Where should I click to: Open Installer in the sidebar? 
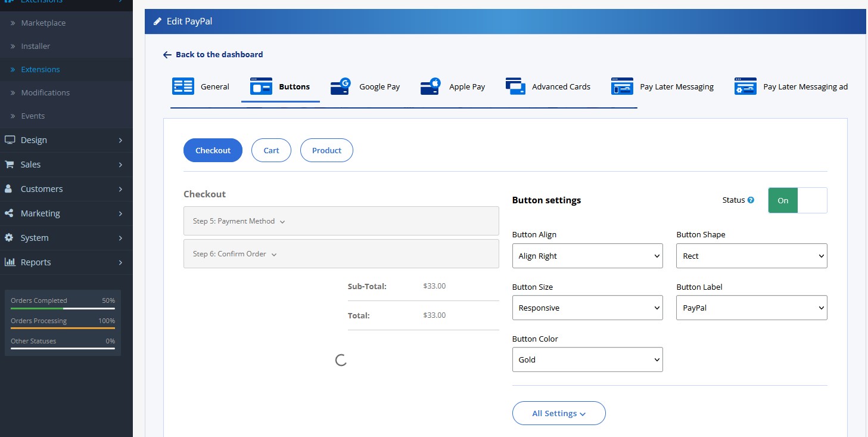[36, 46]
